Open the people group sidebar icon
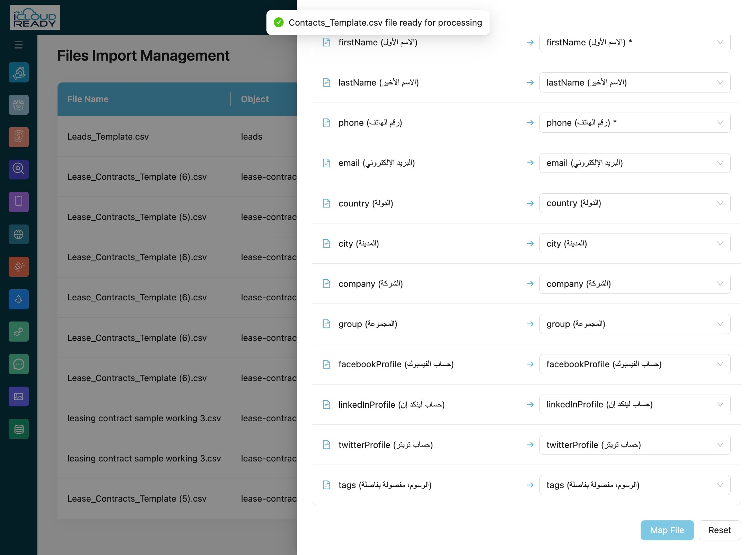This screenshot has width=756, height=555. [19, 105]
